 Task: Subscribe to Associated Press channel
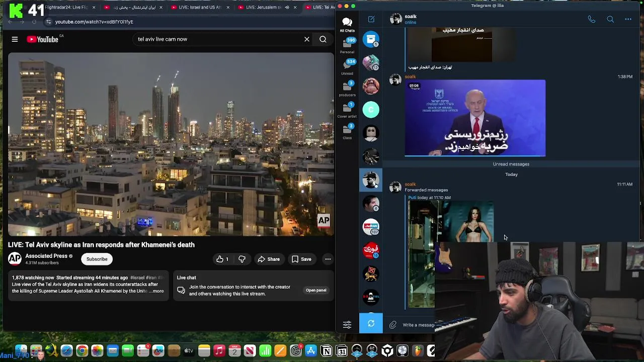[97, 259]
